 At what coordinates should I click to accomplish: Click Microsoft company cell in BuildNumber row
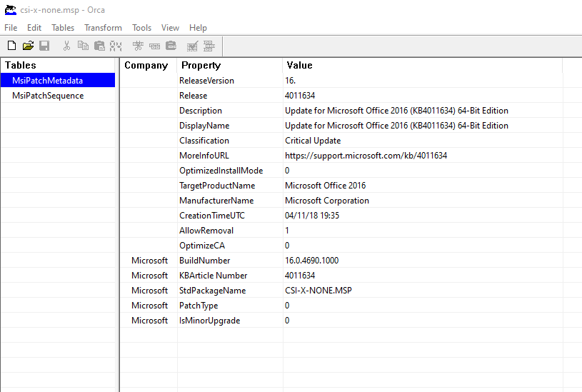pos(149,261)
